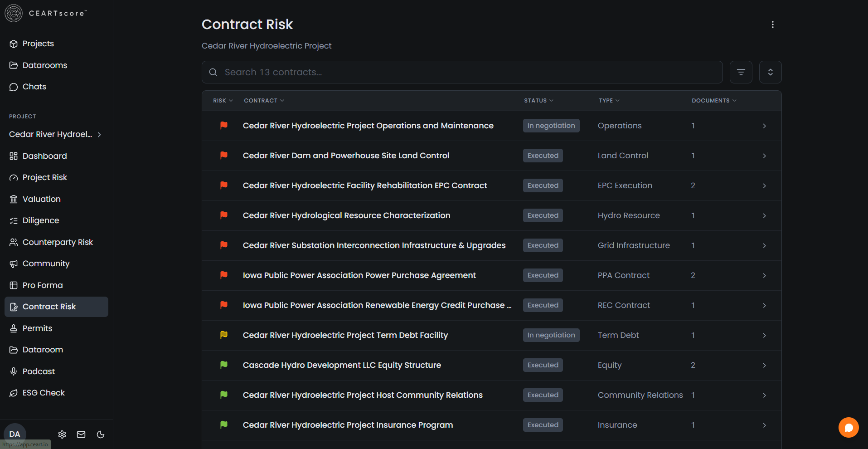This screenshot has height=449, width=868.
Task: Click the CEARTscore logo icon
Action: pos(14,13)
